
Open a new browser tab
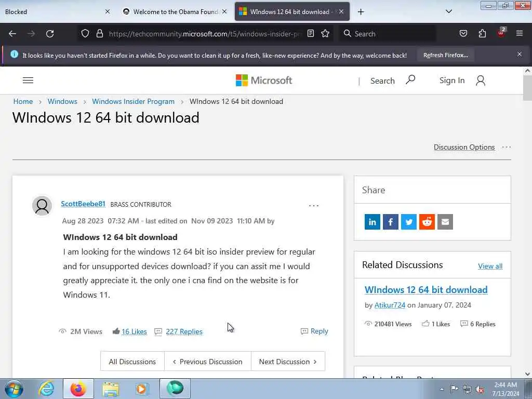[361, 12]
